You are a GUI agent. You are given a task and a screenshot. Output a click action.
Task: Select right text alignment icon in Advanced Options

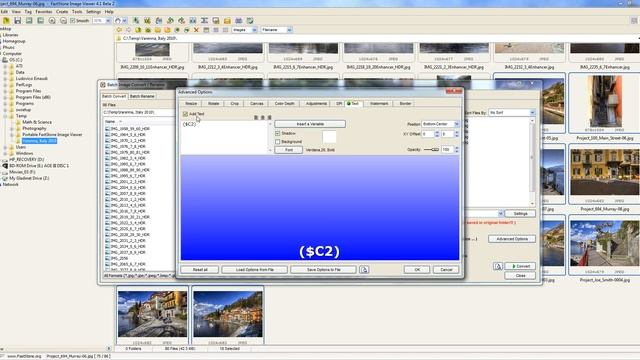pos(269,118)
